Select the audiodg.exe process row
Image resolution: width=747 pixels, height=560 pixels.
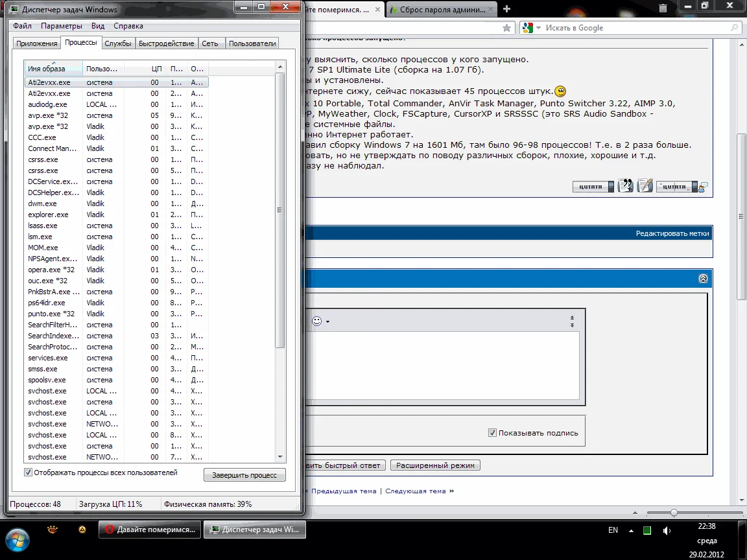coord(116,104)
